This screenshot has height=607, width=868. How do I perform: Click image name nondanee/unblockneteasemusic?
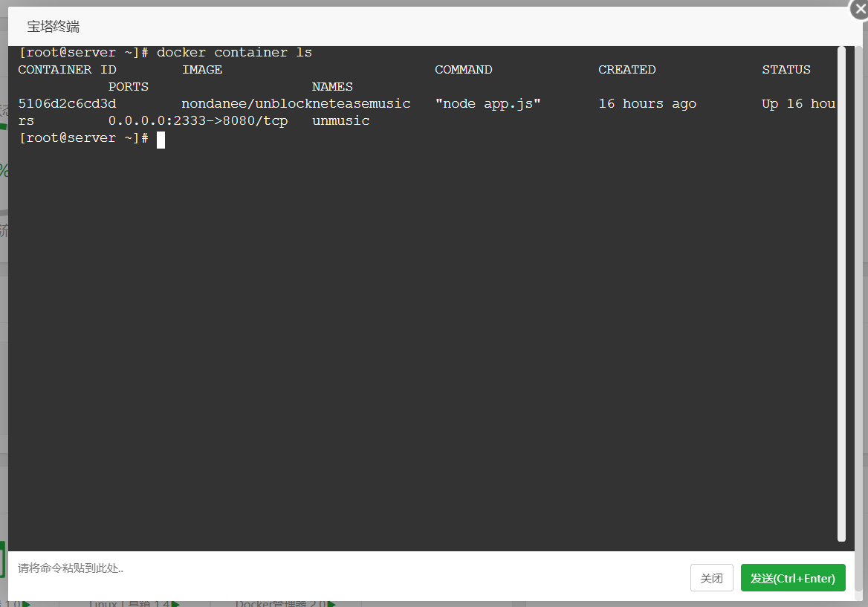[297, 103]
